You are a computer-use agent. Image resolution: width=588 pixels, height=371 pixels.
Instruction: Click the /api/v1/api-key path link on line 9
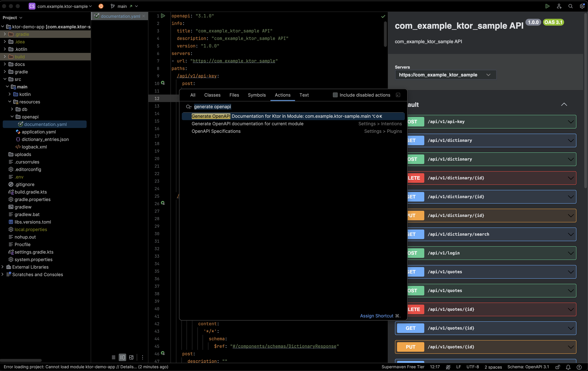[197, 76]
